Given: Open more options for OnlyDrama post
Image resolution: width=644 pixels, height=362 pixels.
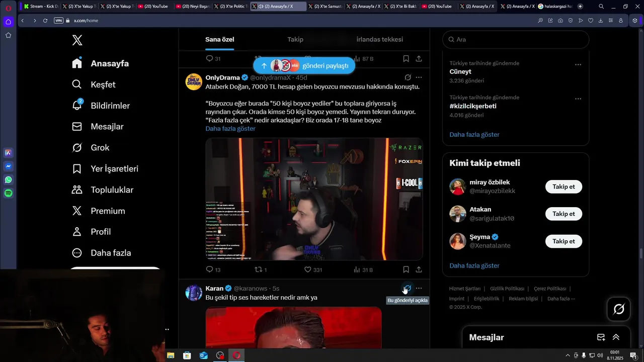Looking at the screenshot, I should (x=419, y=77).
